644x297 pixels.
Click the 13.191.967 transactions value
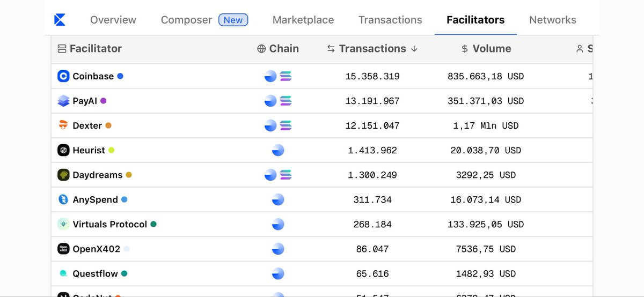pos(372,101)
